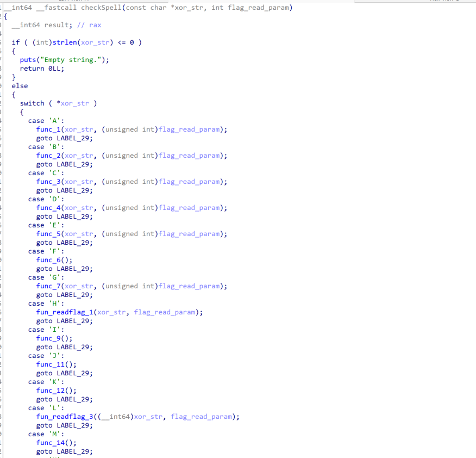Click the func_2 function call

click(49, 156)
